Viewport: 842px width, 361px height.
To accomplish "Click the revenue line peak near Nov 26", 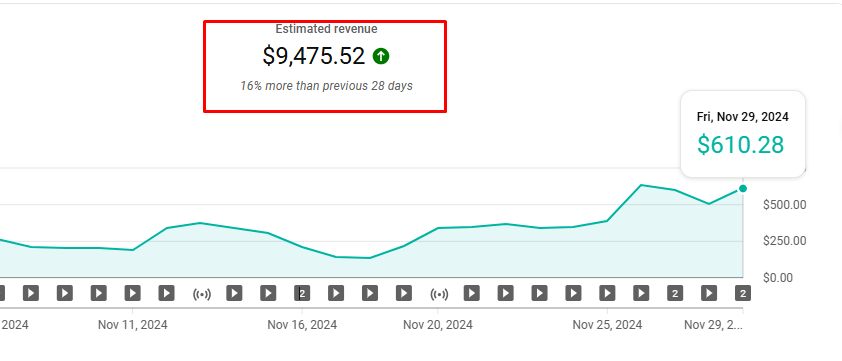I will coord(641,185).
